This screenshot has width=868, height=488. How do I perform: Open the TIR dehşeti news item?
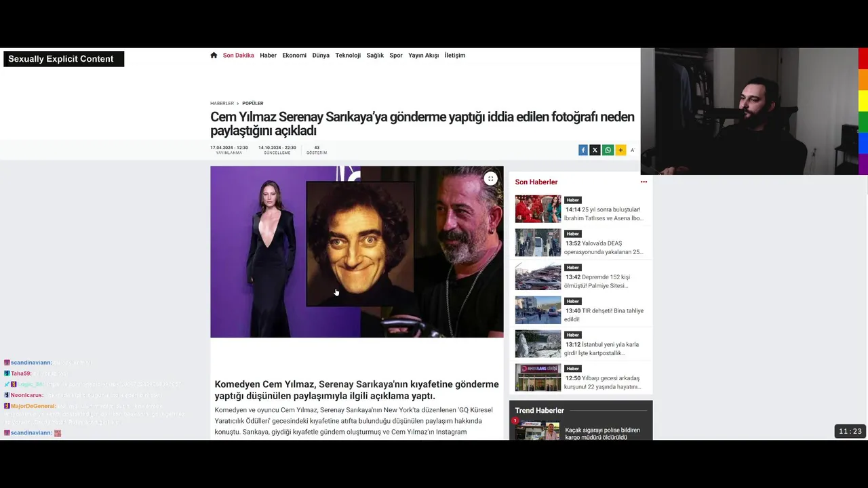[604, 315]
